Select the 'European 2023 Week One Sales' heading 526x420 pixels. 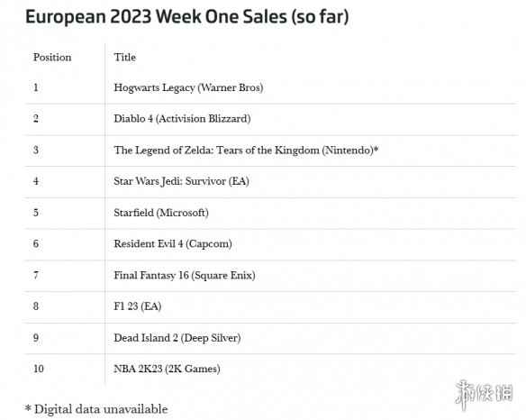click(x=186, y=16)
